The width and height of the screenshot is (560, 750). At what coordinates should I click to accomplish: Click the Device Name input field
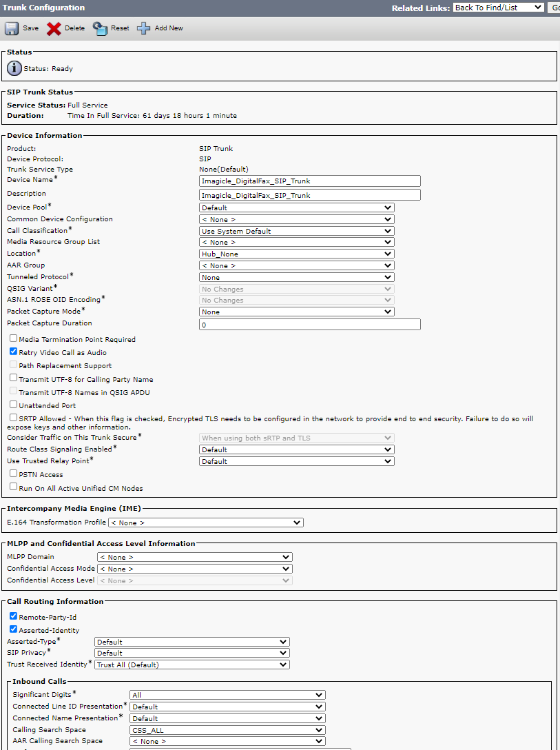click(x=309, y=181)
